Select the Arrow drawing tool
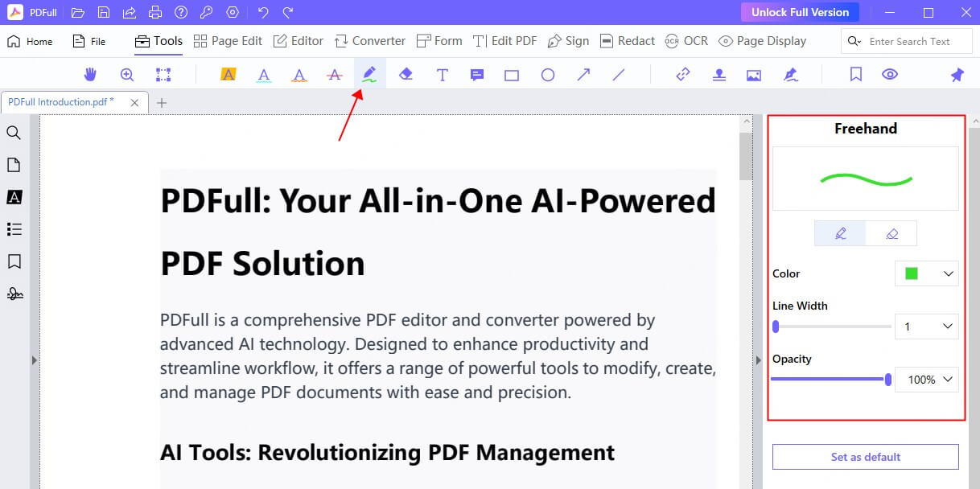 [583, 75]
